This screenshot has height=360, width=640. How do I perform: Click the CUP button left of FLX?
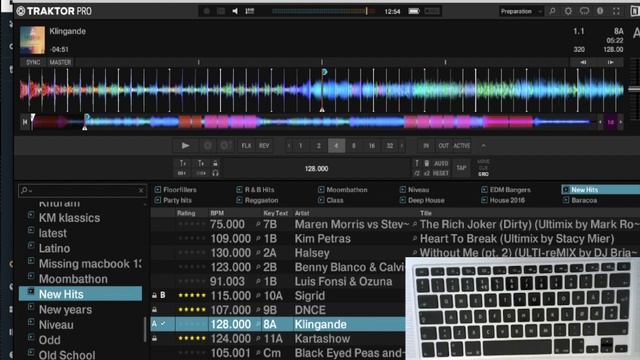click(224, 145)
